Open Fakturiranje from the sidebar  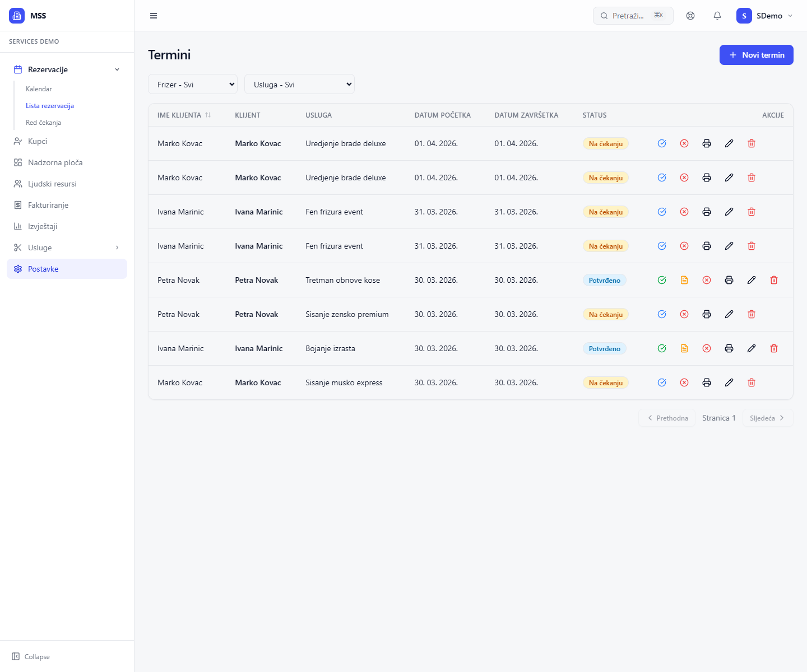point(48,205)
